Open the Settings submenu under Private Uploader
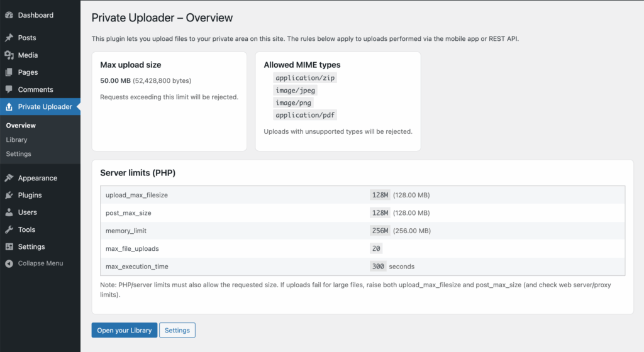The width and height of the screenshot is (644, 352). tap(18, 154)
